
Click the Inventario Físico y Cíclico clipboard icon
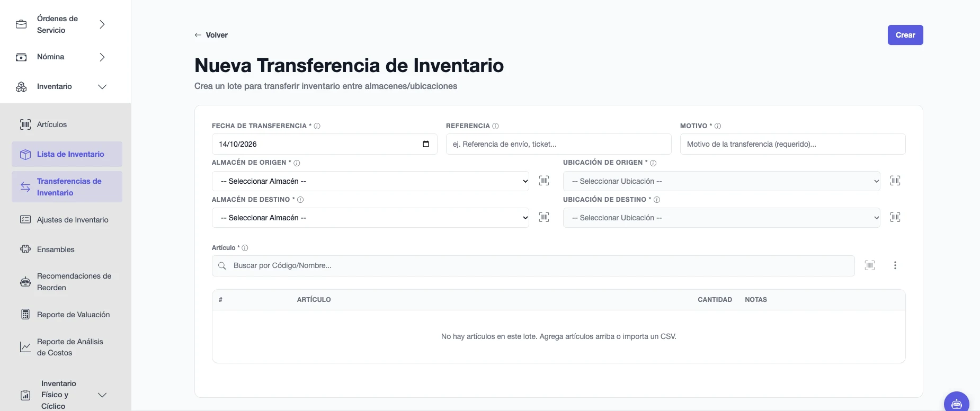tap(25, 395)
